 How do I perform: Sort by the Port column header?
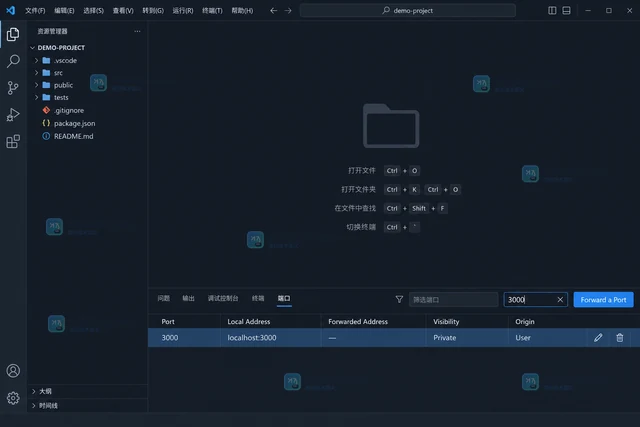[168, 322]
